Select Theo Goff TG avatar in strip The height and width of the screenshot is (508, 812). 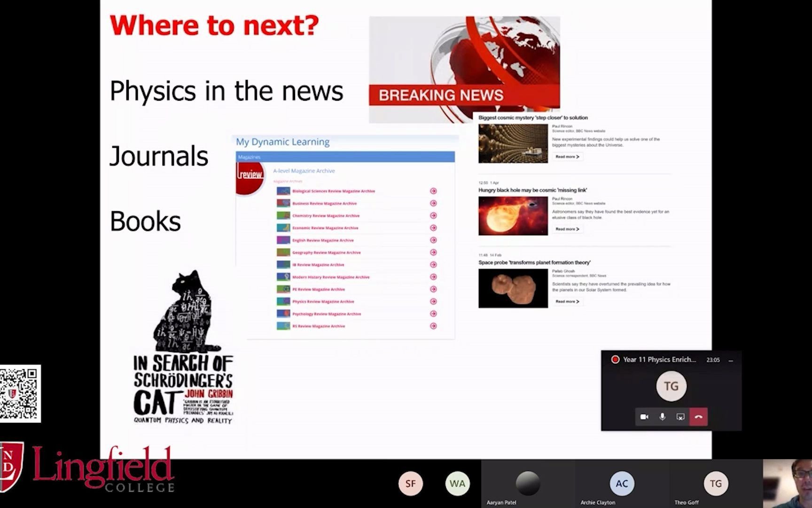pos(716,484)
